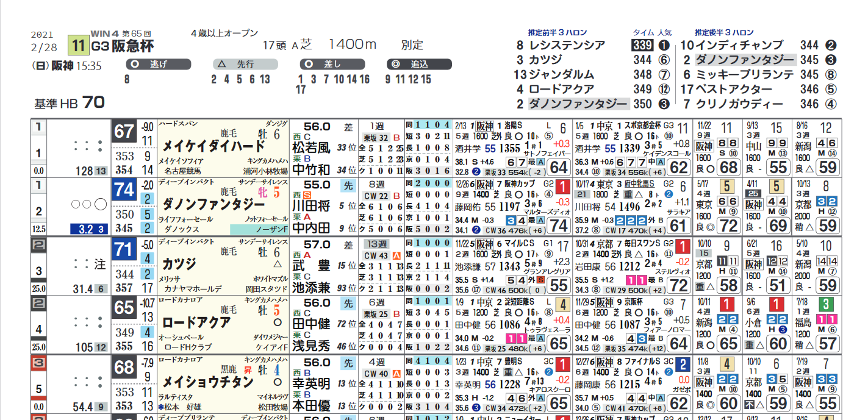Click breeder name 松田牧場
The width and height of the screenshot is (868, 420).
tap(272, 407)
